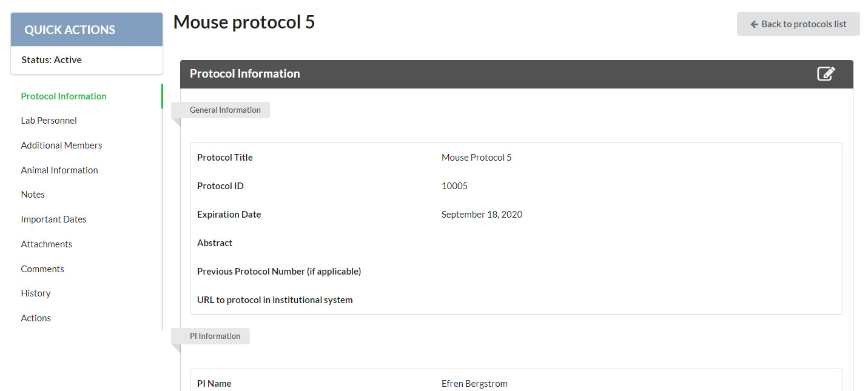Click the Protocol ID value 10005
Screen dimensions: 868x391
[455, 186]
